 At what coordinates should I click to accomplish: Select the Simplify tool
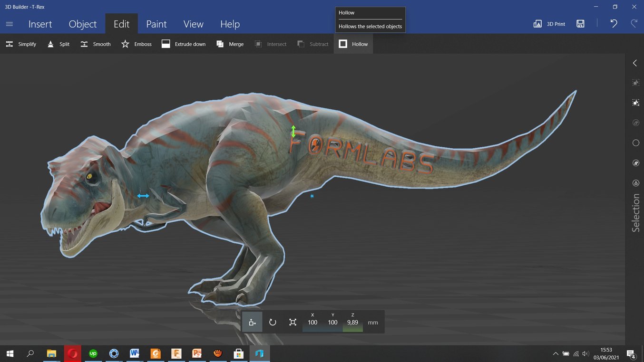point(21,44)
